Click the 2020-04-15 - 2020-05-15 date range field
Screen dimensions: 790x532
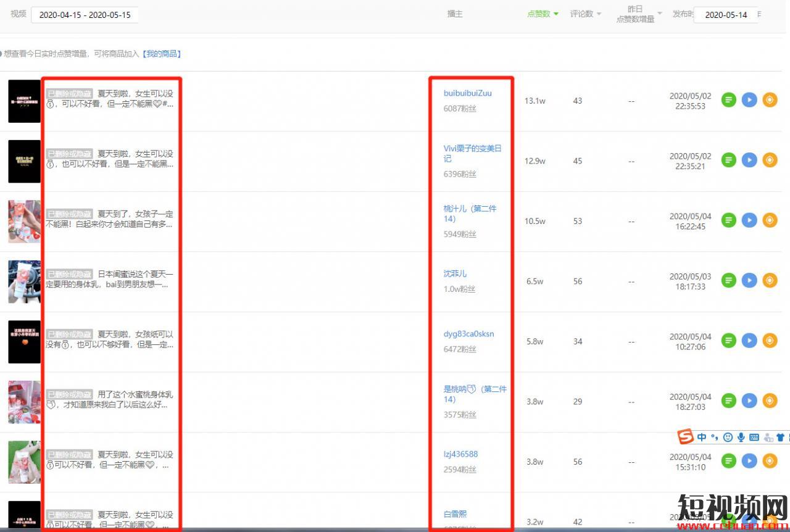coord(85,15)
